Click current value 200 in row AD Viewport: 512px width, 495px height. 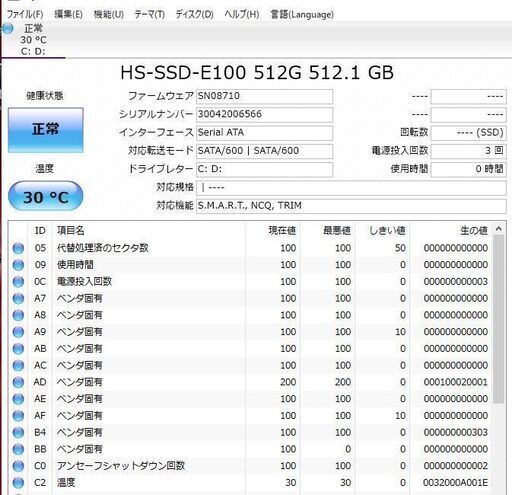point(288,382)
